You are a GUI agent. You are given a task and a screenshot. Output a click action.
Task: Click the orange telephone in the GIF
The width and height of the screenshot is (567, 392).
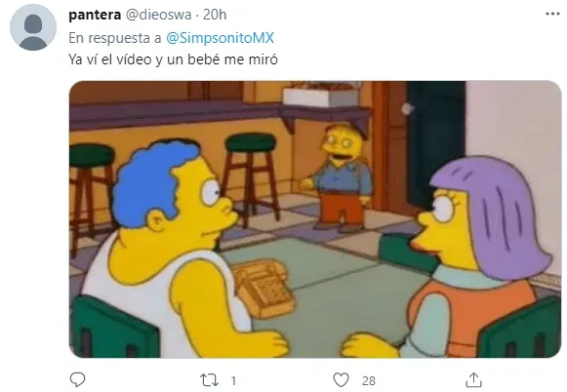[x=264, y=289]
